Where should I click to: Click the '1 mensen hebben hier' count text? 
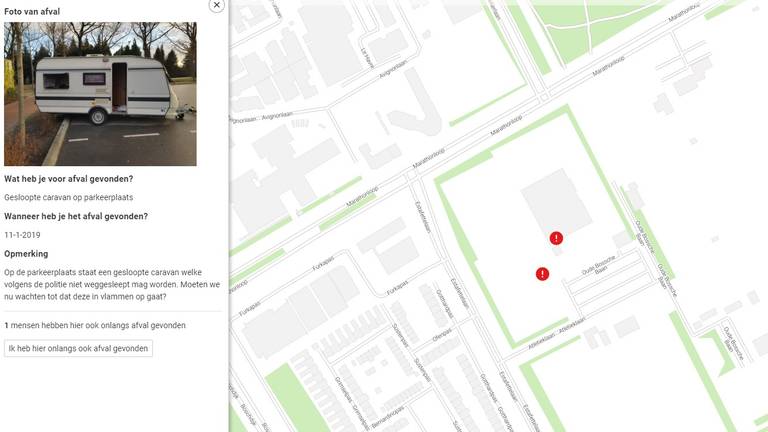click(x=95, y=326)
